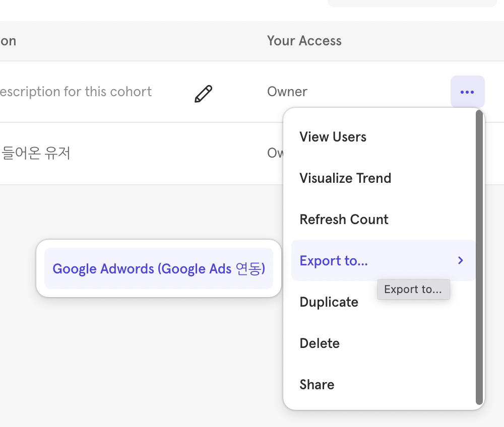The width and height of the screenshot is (504, 427).
Task: Click the chevron arrow beside Export to...
Action: [460, 260]
